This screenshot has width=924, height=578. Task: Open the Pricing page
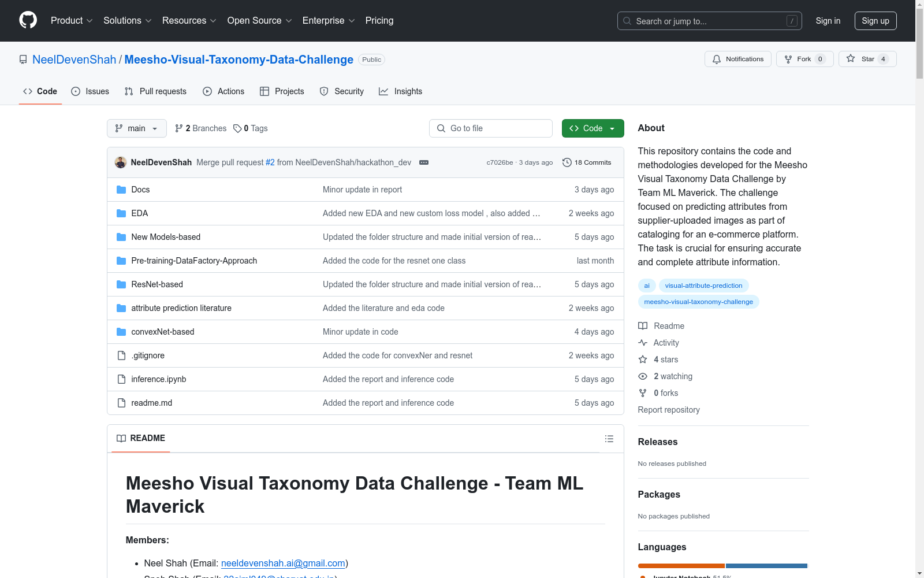click(x=379, y=21)
